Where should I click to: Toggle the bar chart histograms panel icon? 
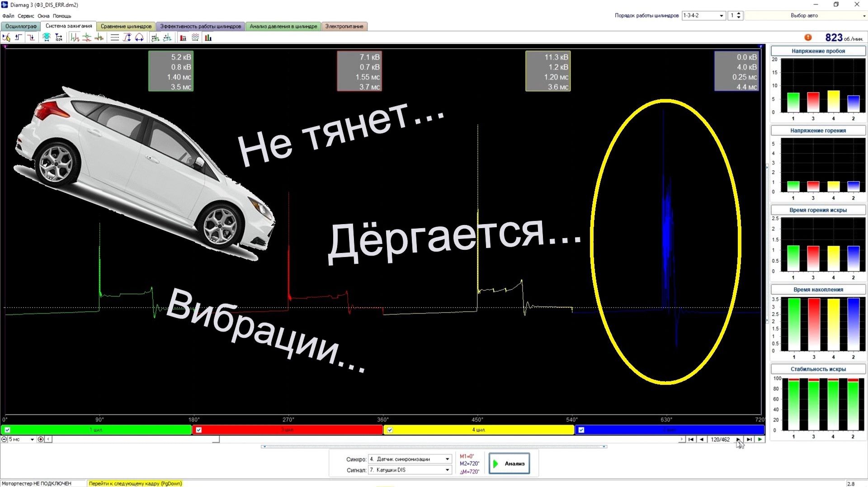(208, 37)
